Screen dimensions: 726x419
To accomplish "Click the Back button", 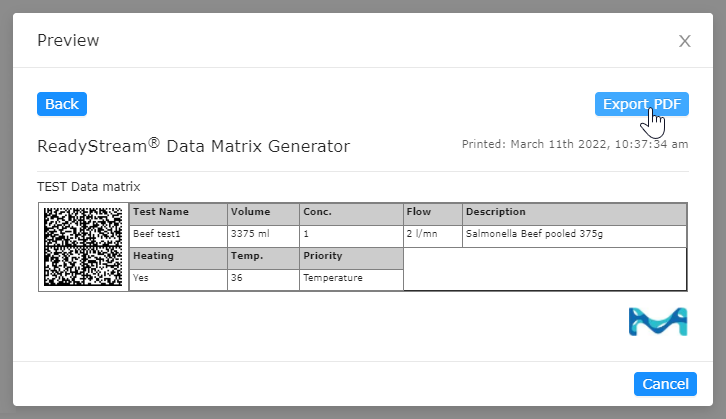I will (x=62, y=104).
